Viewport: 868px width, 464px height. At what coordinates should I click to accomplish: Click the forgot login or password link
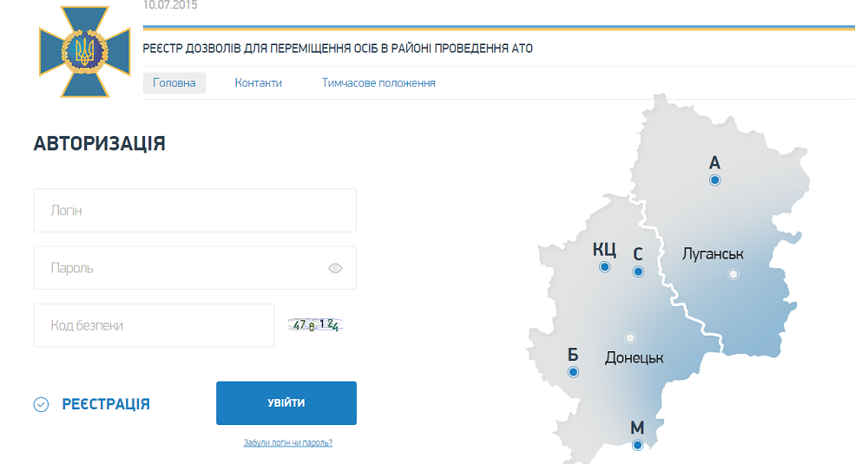point(288,443)
